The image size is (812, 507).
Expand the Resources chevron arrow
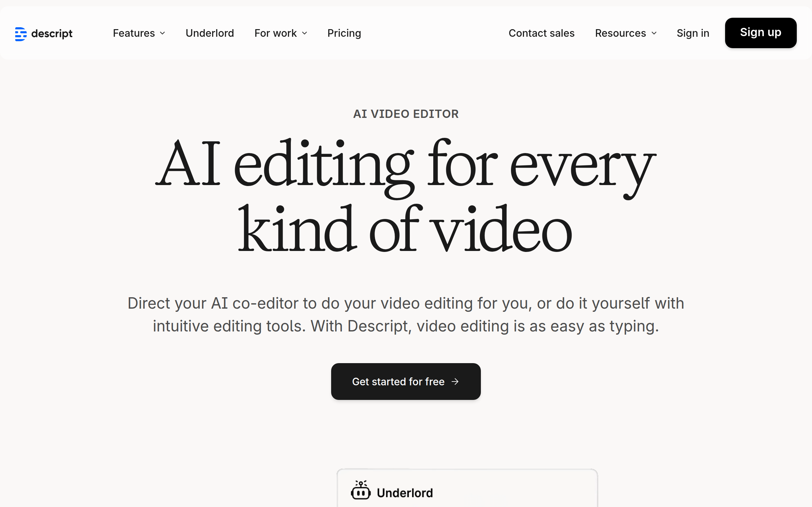pyautogui.click(x=654, y=33)
